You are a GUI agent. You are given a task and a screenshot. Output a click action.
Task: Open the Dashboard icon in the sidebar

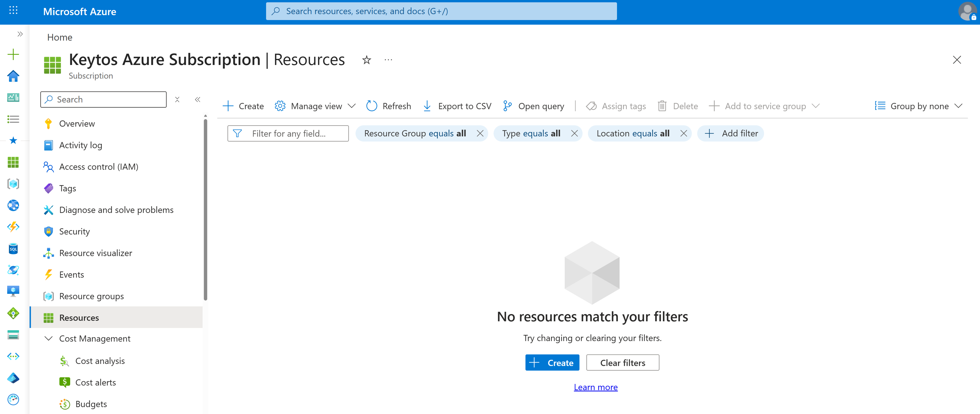pos(13,97)
